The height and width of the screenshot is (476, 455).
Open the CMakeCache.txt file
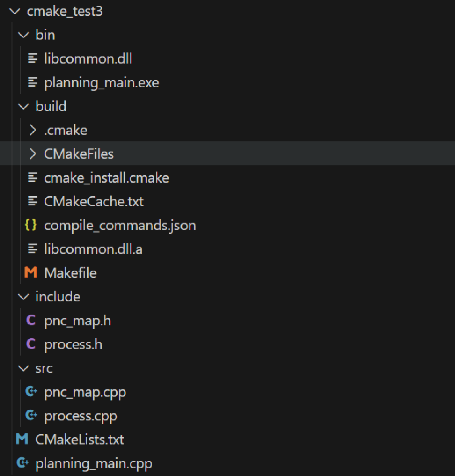pyautogui.click(x=94, y=201)
